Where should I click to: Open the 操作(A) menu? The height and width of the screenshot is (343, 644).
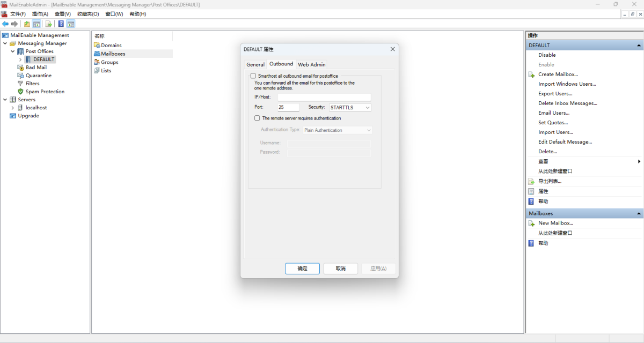pyautogui.click(x=40, y=14)
